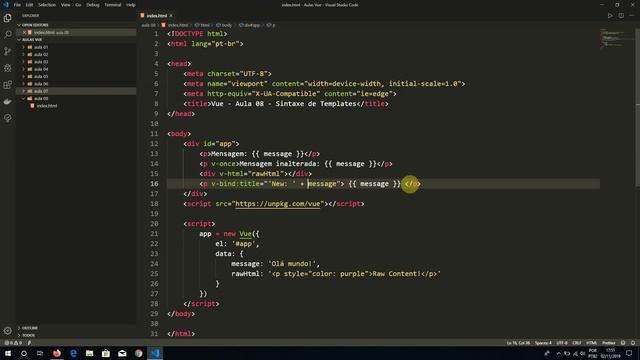Follow the https://unpkg.com/vue link
This screenshot has width=640, height=360.
278,204
